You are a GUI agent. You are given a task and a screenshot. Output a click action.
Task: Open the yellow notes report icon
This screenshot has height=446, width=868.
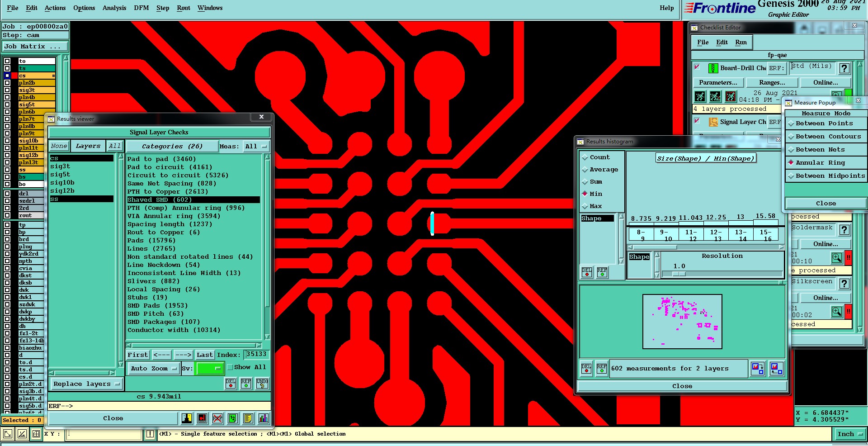click(x=248, y=418)
